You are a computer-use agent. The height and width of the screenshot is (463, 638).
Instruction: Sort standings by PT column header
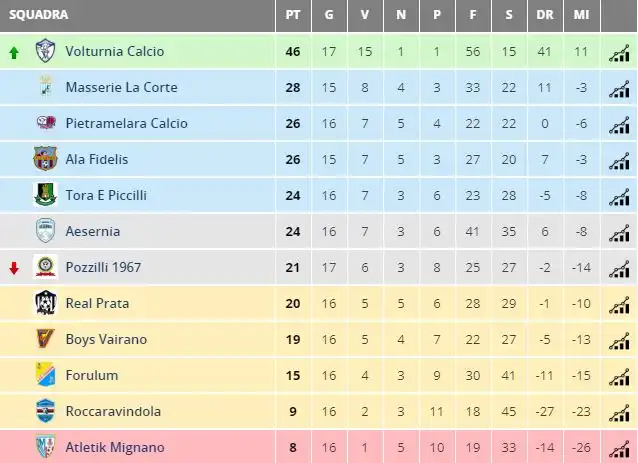coord(293,15)
